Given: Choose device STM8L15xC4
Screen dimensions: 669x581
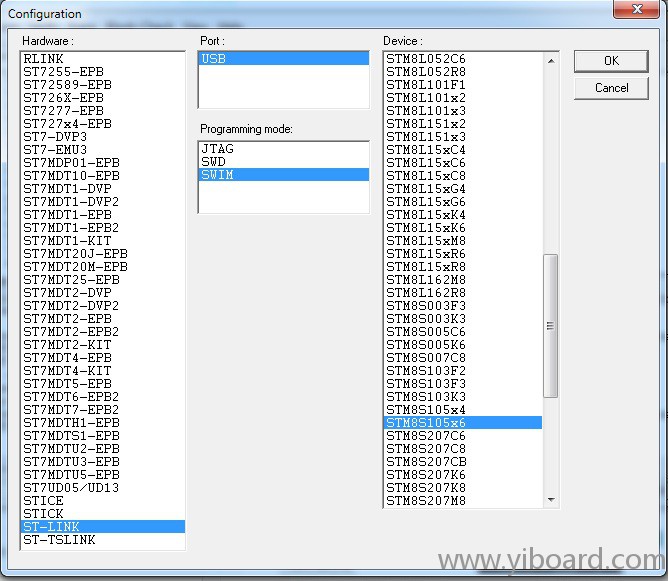Looking at the screenshot, I should (x=463, y=150).
